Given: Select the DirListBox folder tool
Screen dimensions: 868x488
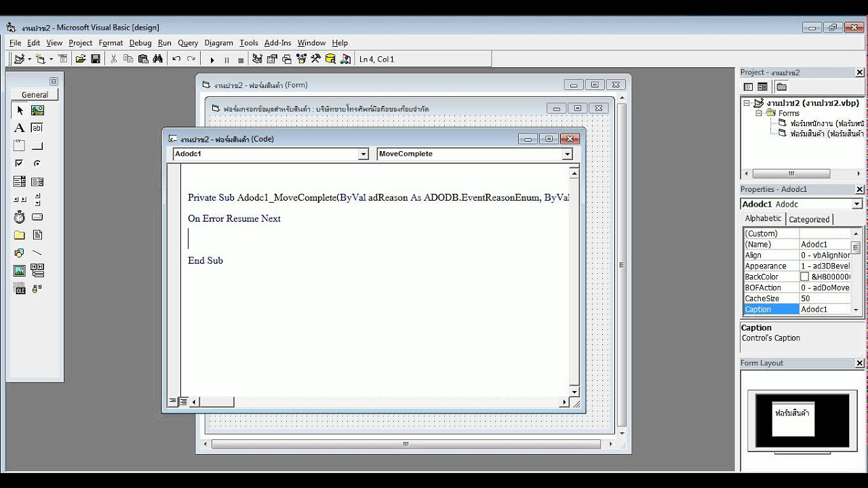Looking at the screenshot, I should coord(19,235).
